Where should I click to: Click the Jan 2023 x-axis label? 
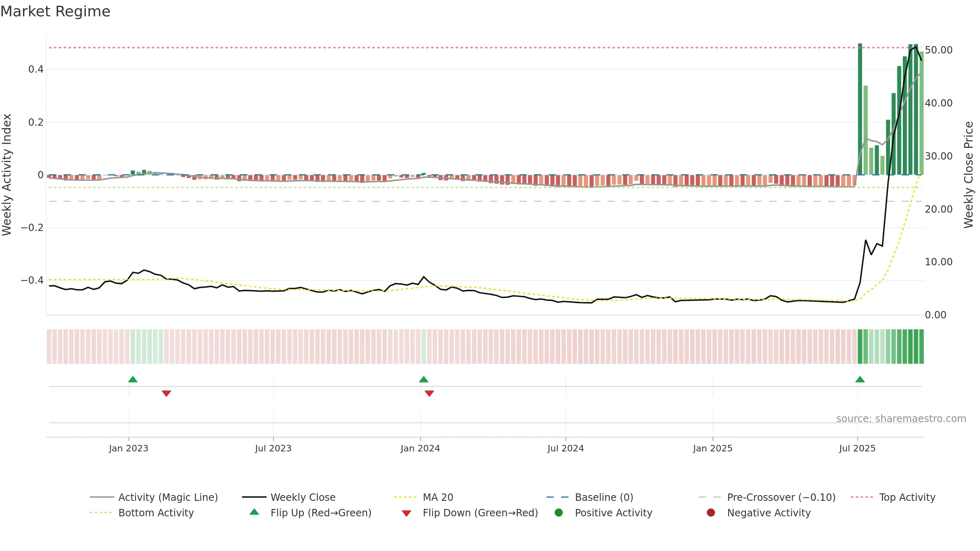click(x=129, y=448)
